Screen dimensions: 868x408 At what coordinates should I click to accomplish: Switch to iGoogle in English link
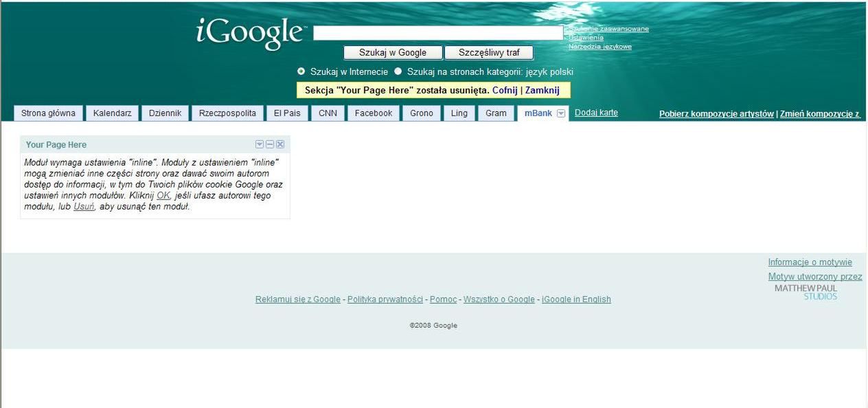(x=576, y=299)
